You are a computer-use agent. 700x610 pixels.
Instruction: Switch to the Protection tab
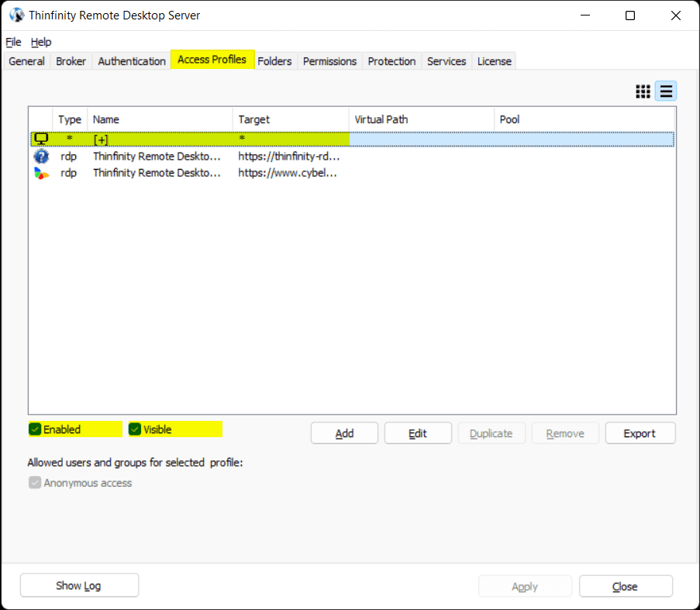click(391, 61)
